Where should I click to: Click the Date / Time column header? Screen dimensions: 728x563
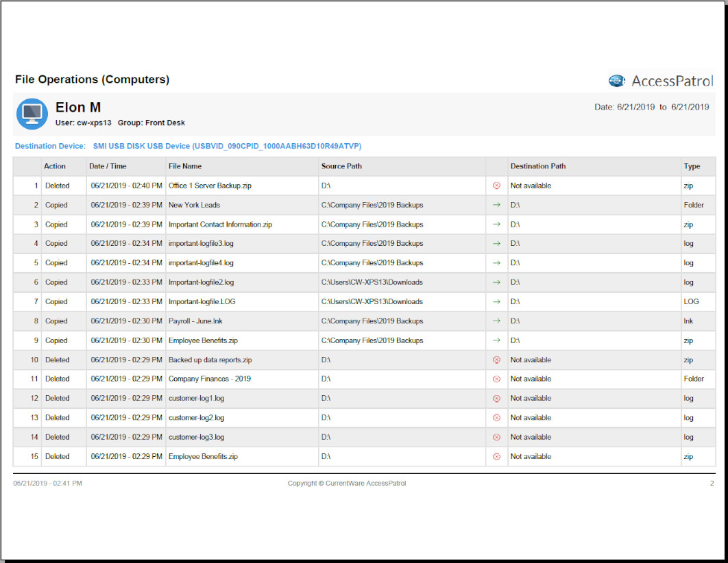coord(108,166)
